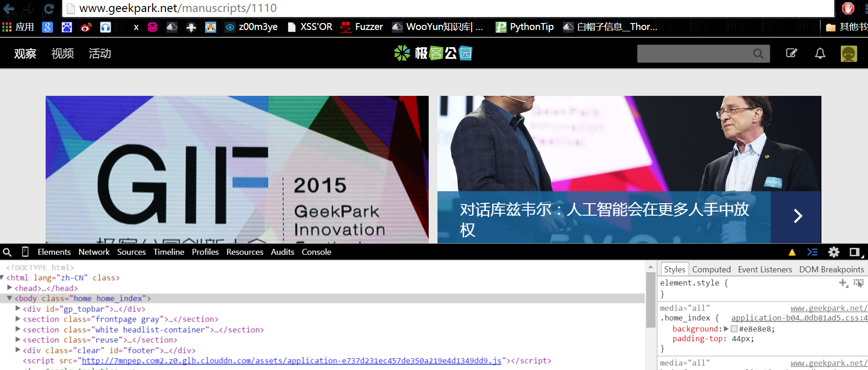This screenshot has height=370, width=868.
Task: Open the notifications bell
Action: click(x=820, y=53)
